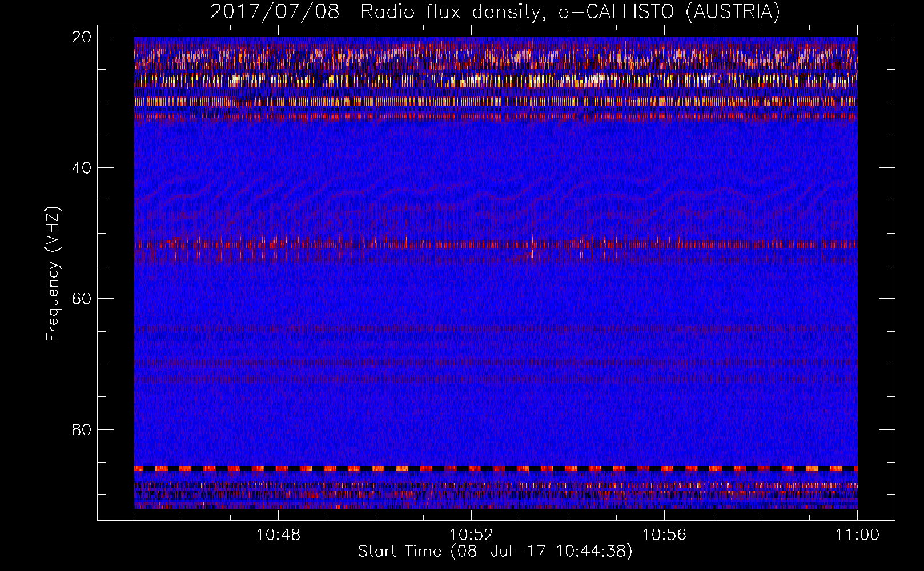
Task: Click the 40 MHz frequency tick label
Action: point(82,168)
